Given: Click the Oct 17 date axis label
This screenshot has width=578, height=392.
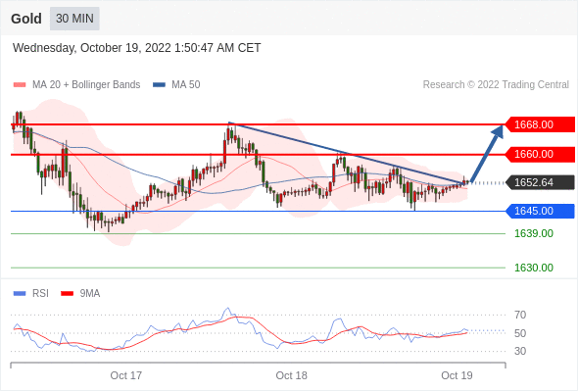Looking at the screenshot, I should pos(125,375).
